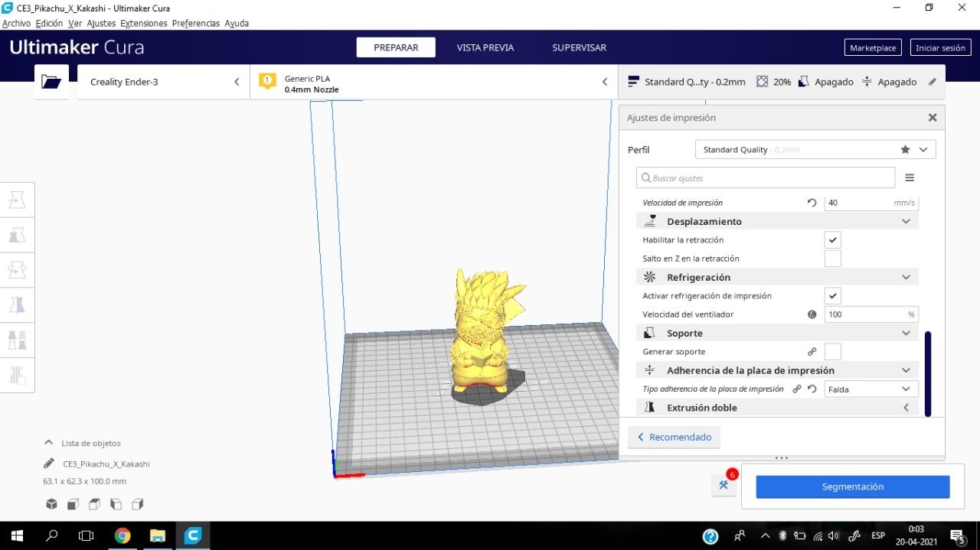Go back to Recomendado settings
Viewport: 980px width, 550px height.
[x=675, y=438]
